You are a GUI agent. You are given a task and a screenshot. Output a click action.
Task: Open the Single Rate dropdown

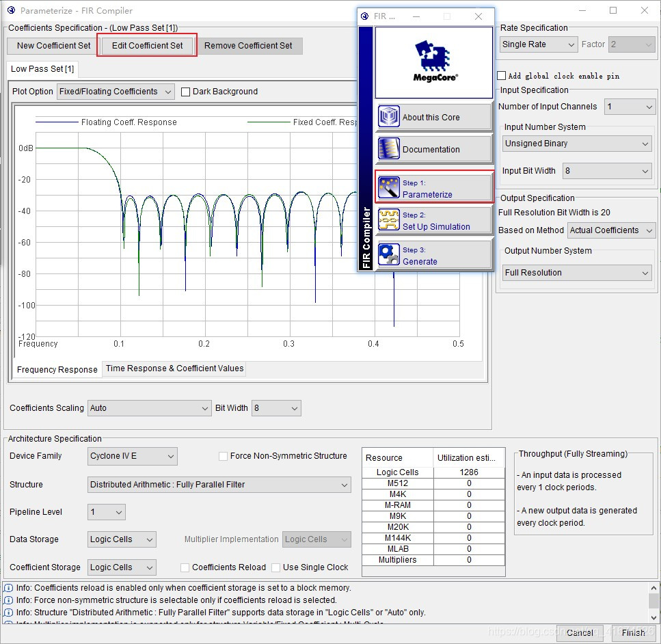539,44
